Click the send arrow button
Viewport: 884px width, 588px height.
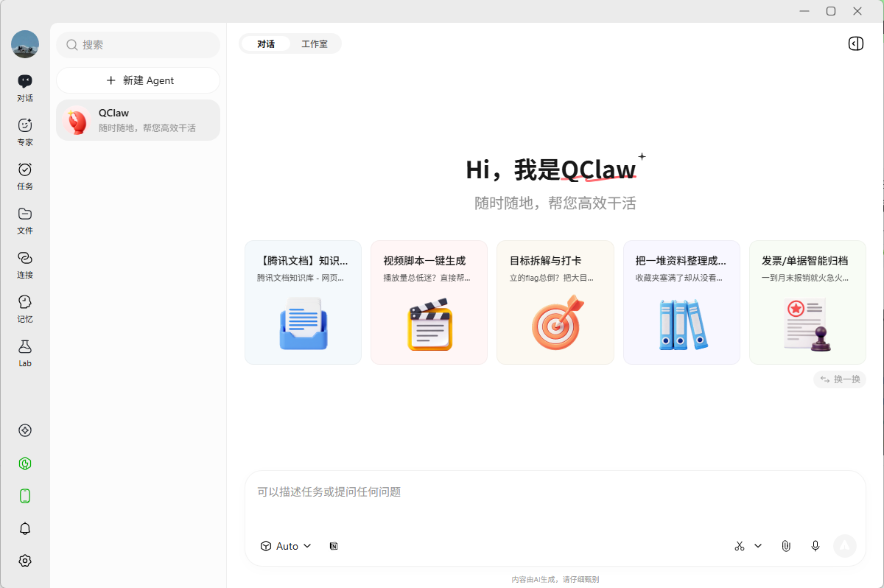click(845, 546)
